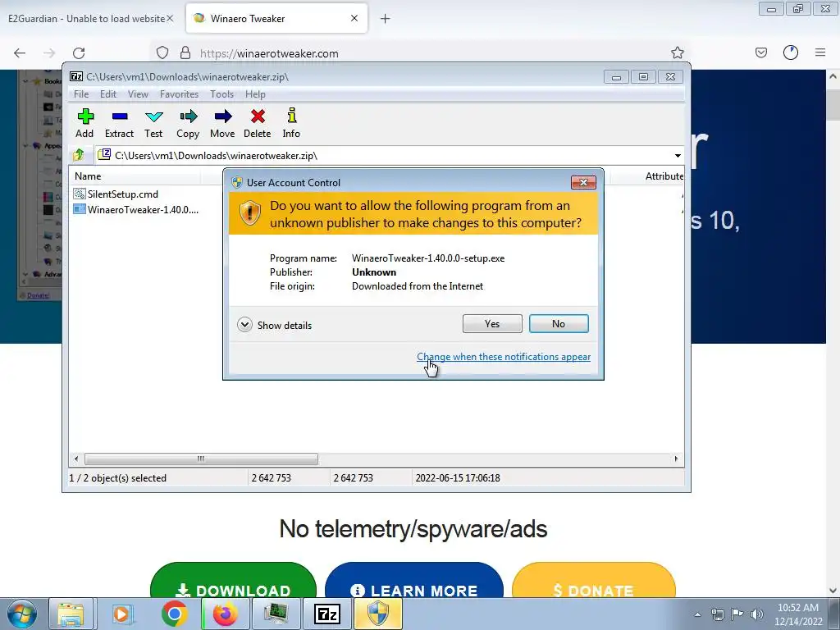840x630 pixels.
Task: Click the volume speaker tray icon
Action: (x=757, y=614)
